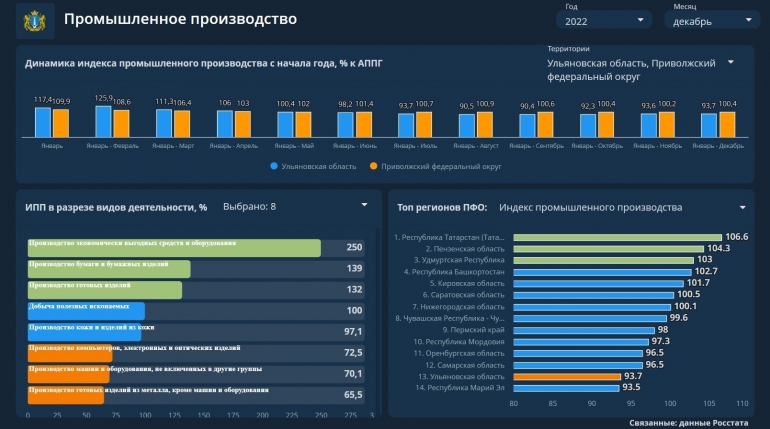Select the Добыча полезных ископаемых bar
770x429 pixels.
click(86, 312)
